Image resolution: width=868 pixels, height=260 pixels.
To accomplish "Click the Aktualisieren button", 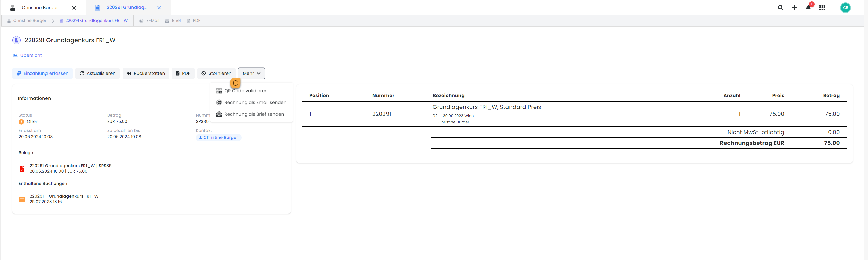I will pyautogui.click(x=98, y=73).
